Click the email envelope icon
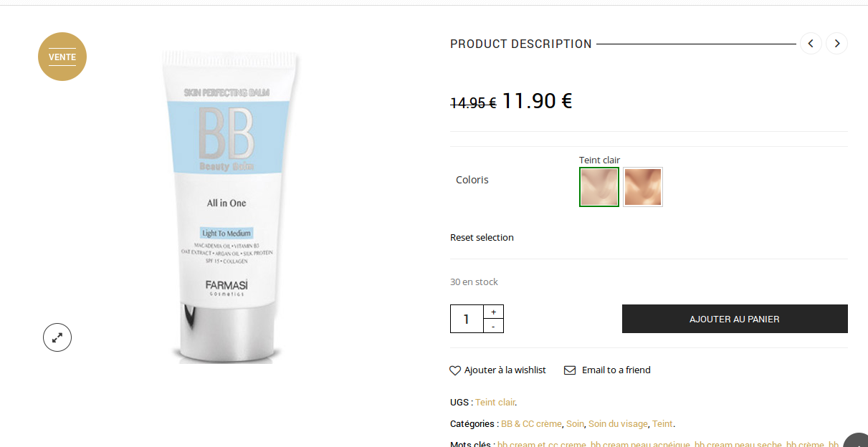Viewport: 868px width, 447px height. pyautogui.click(x=570, y=370)
